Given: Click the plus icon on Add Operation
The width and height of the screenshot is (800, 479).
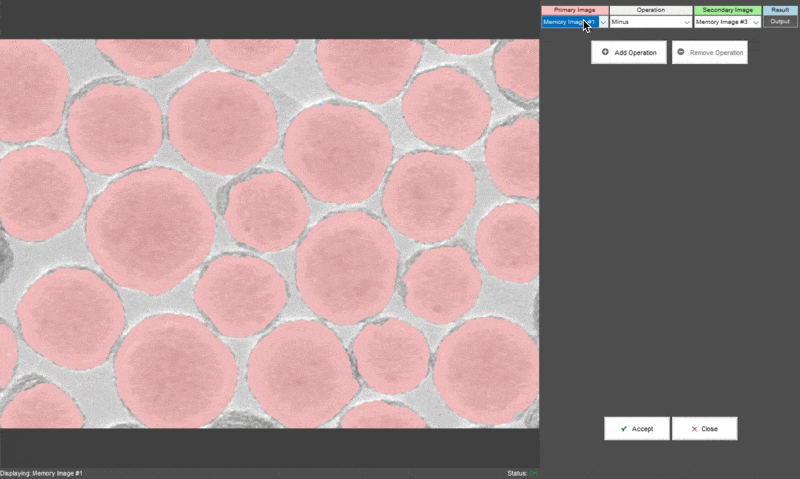Looking at the screenshot, I should pos(605,52).
